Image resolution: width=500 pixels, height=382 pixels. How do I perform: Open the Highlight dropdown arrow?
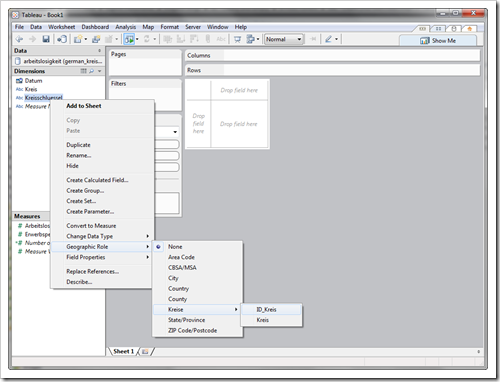tap(336, 39)
